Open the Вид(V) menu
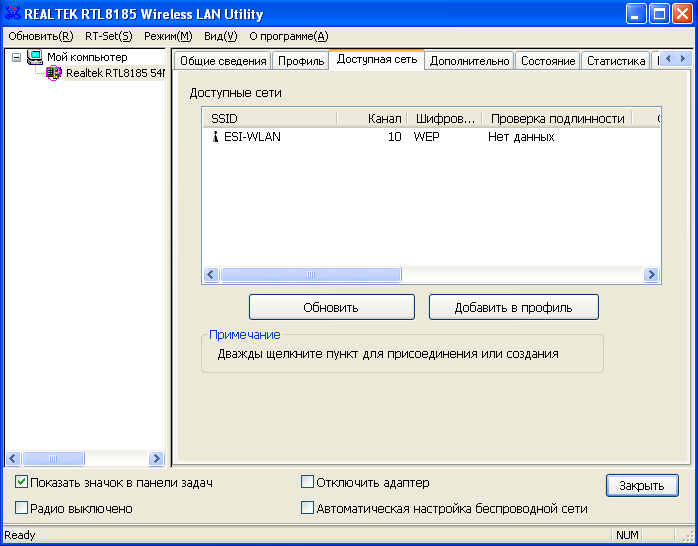 click(220, 36)
